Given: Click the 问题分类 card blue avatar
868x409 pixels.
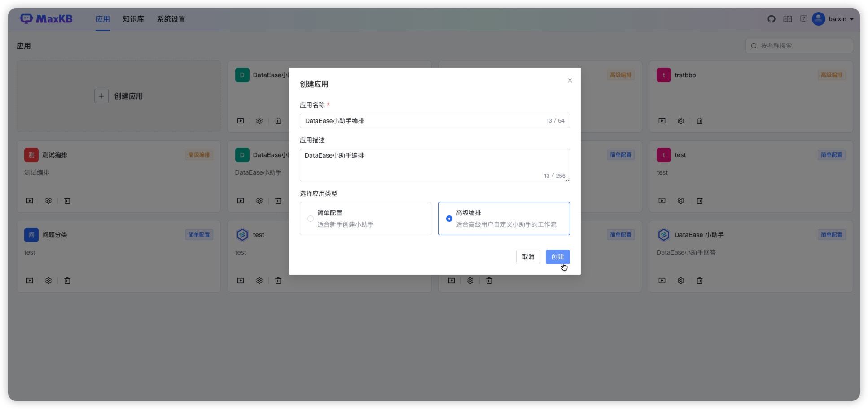Looking at the screenshot, I should [x=31, y=235].
